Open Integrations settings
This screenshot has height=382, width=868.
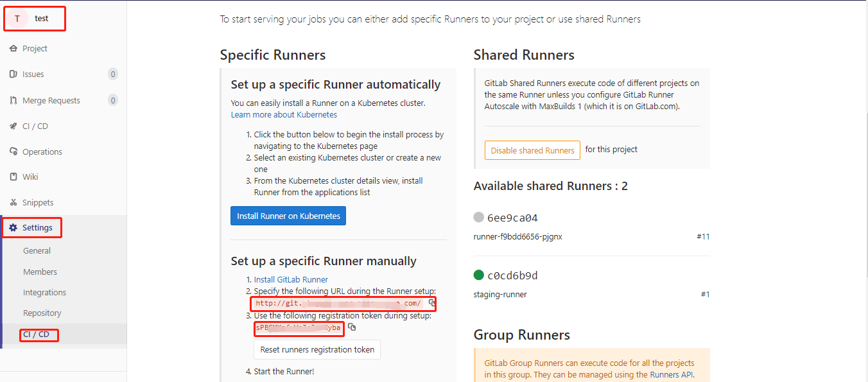click(x=44, y=293)
